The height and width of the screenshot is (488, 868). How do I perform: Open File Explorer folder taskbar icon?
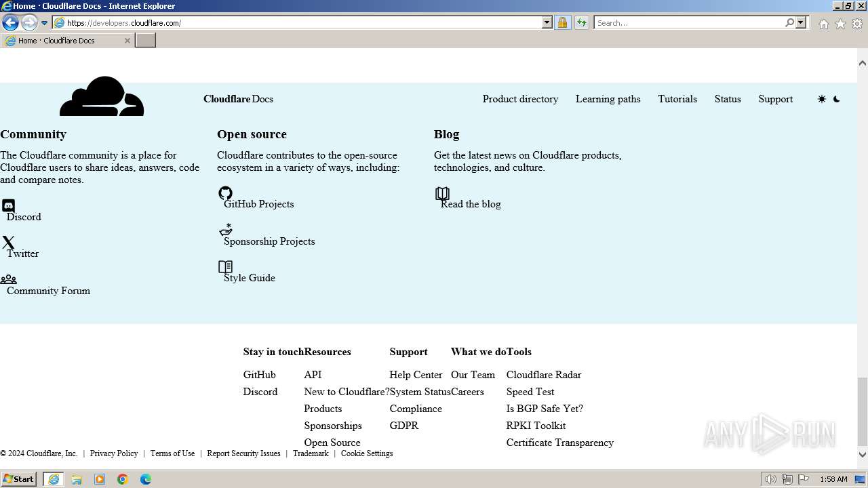(77, 479)
